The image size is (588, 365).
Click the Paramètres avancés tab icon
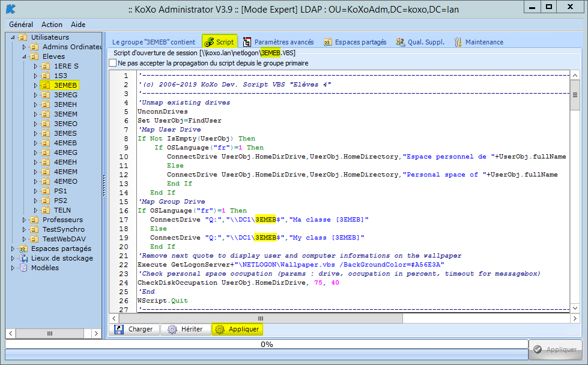pos(247,42)
